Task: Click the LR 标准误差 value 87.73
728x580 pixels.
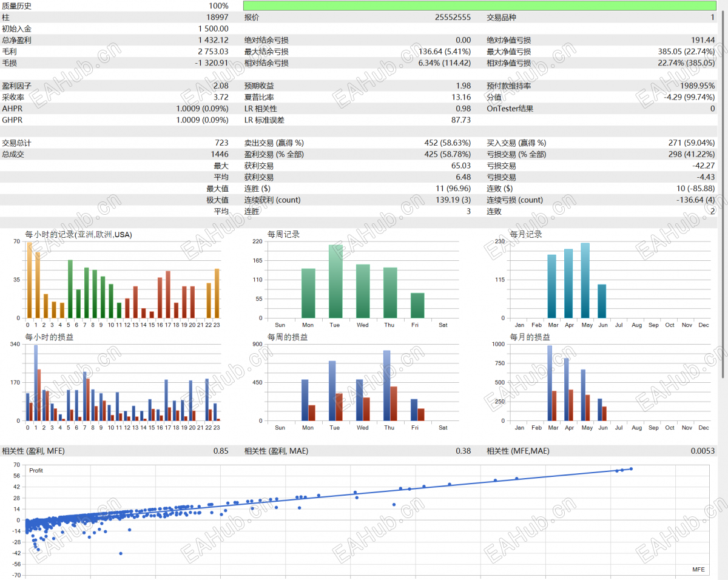Action: 462,120
